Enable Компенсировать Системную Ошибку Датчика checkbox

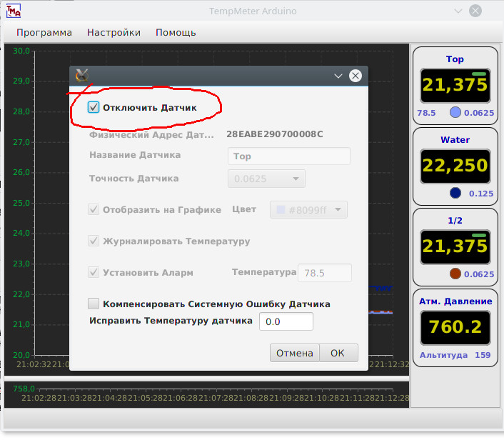coord(94,304)
